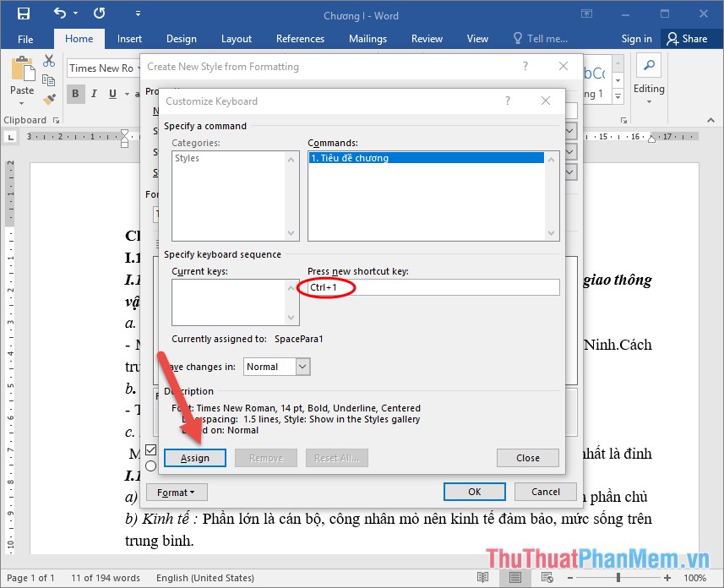The height and width of the screenshot is (588, 724).
Task: Select the Cut scissors icon
Action: (x=48, y=62)
